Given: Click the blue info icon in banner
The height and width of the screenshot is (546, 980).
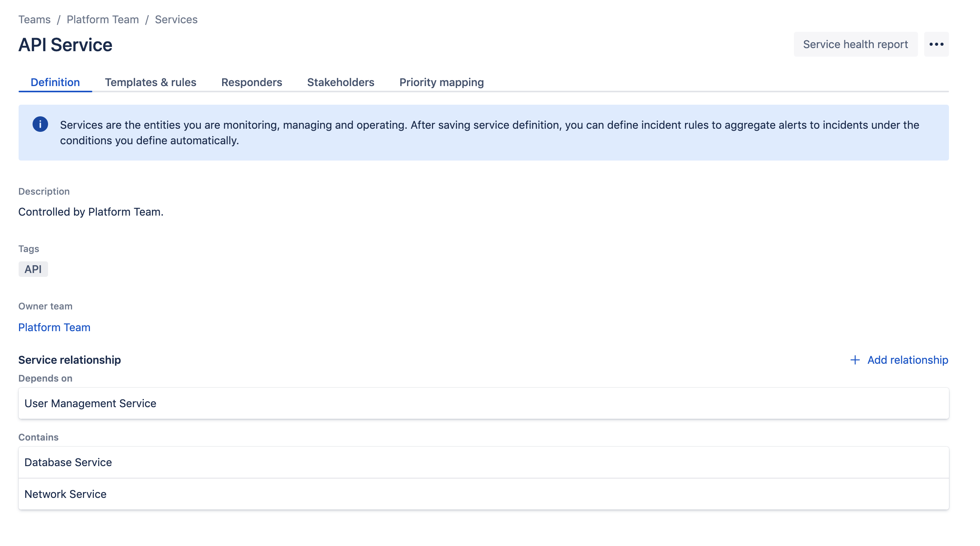Looking at the screenshot, I should coord(40,124).
